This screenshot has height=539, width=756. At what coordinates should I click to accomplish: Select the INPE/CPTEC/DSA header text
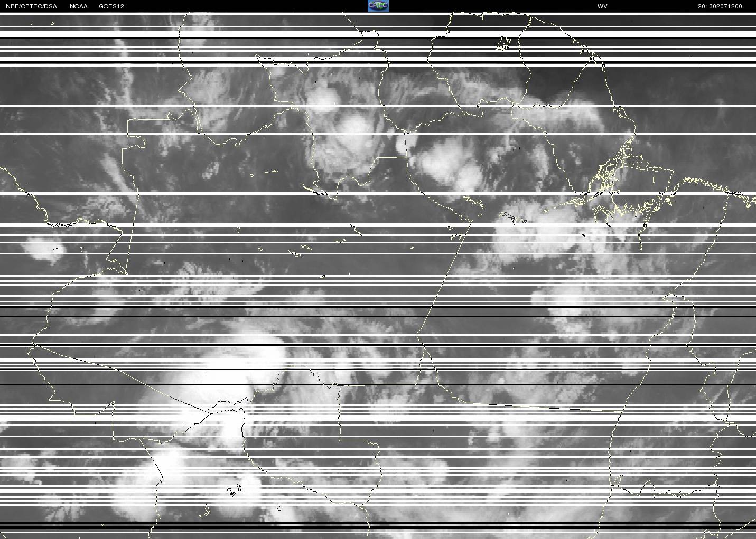30,6
